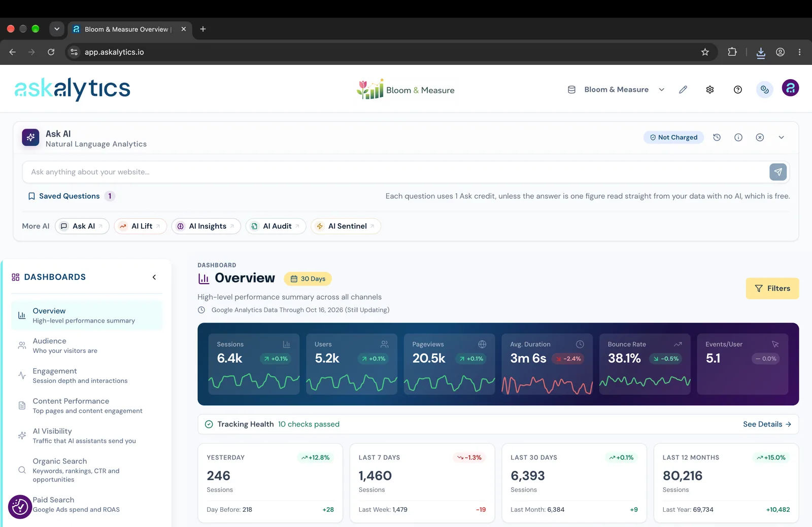
Task: Open Ask AI history clock icon
Action: pyautogui.click(x=717, y=137)
